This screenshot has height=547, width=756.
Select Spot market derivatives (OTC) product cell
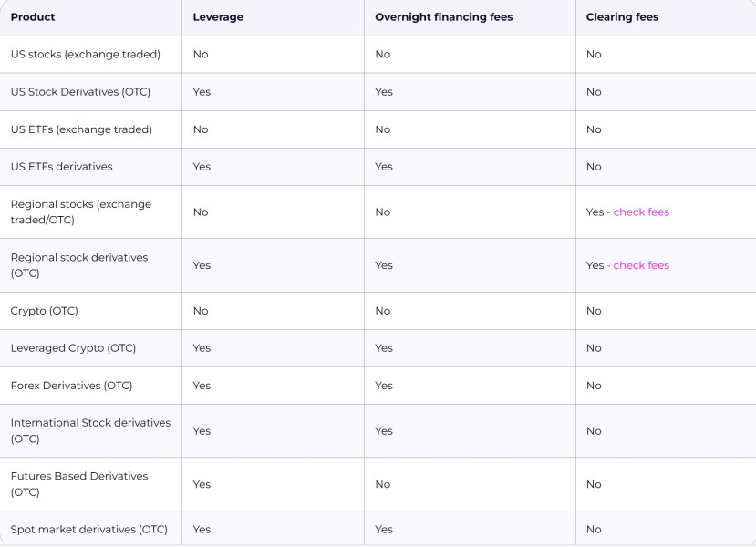(88, 530)
